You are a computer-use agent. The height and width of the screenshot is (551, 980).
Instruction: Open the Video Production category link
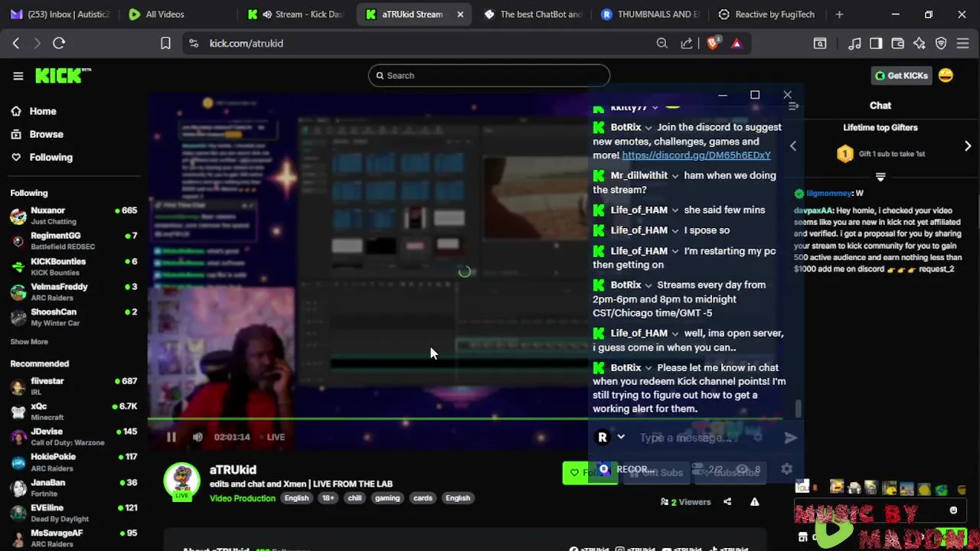pos(243,498)
